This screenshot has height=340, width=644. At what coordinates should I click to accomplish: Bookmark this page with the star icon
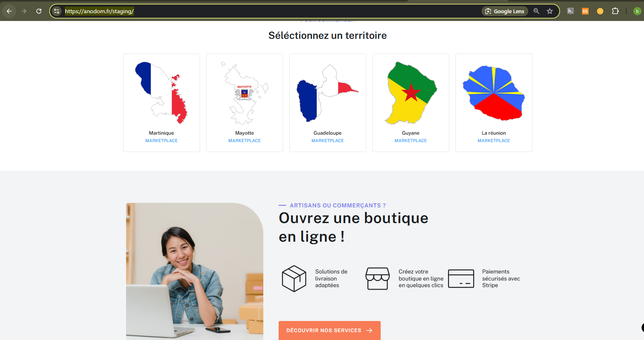(550, 11)
